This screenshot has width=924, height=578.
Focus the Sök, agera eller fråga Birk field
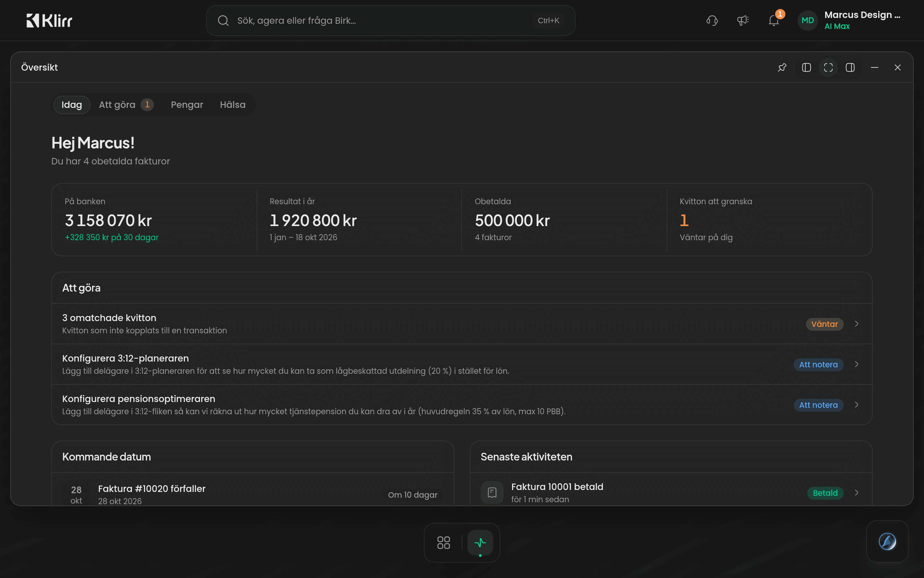click(x=390, y=21)
